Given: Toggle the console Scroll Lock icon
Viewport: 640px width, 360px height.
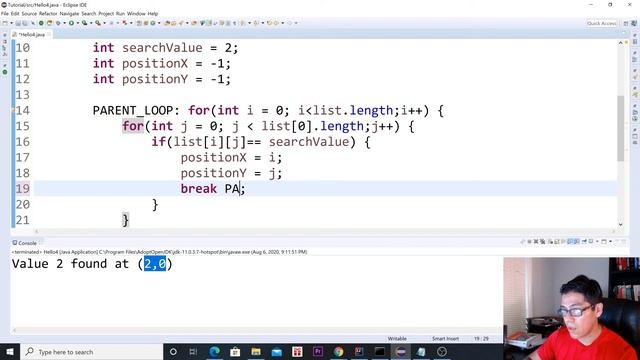Looking at the screenshot, I should click(x=556, y=242).
